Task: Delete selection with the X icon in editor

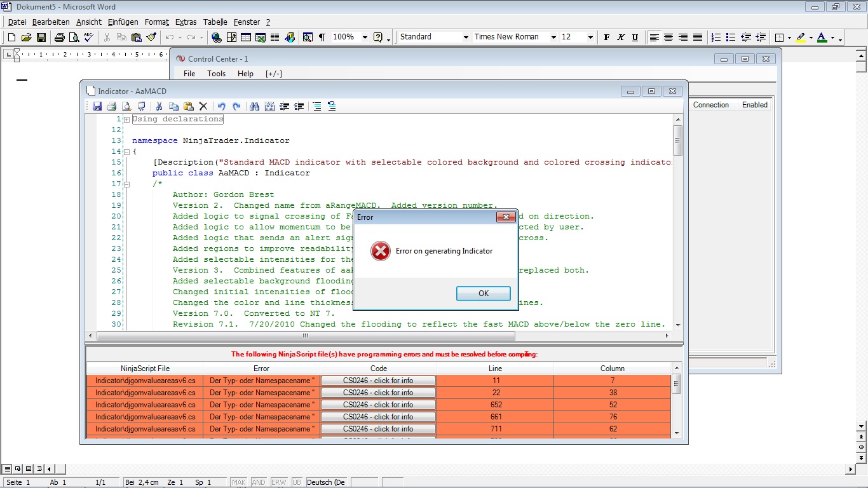Action: point(203,106)
